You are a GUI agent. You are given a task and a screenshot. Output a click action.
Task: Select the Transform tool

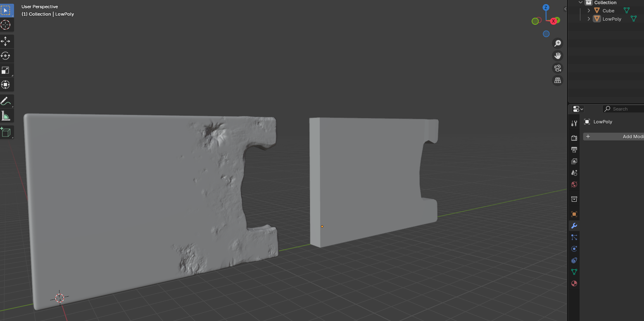click(x=6, y=85)
